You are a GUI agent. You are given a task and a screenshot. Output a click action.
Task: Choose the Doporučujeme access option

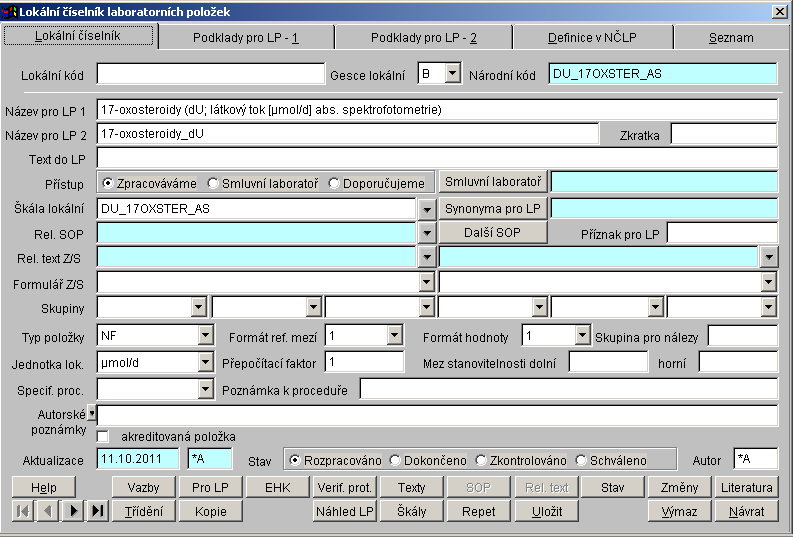(334, 183)
